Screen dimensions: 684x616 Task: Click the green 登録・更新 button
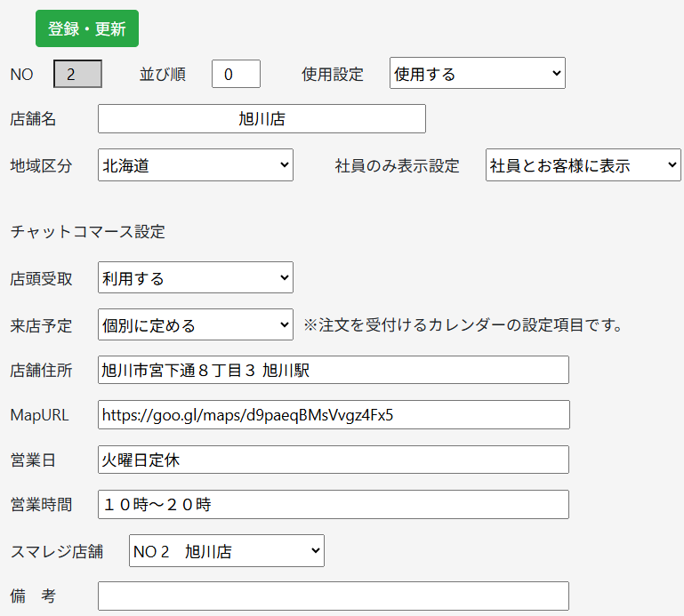(x=87, y=28)
